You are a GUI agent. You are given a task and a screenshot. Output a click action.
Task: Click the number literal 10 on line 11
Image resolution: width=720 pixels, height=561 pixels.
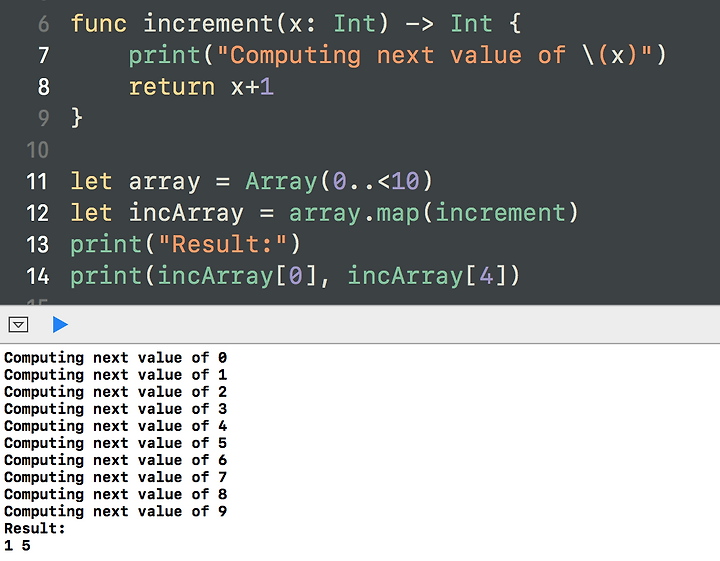tap(406, 181)
